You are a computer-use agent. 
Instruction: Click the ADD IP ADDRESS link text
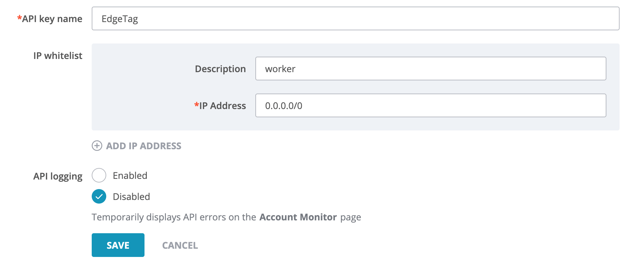click(x=144, y=146)
